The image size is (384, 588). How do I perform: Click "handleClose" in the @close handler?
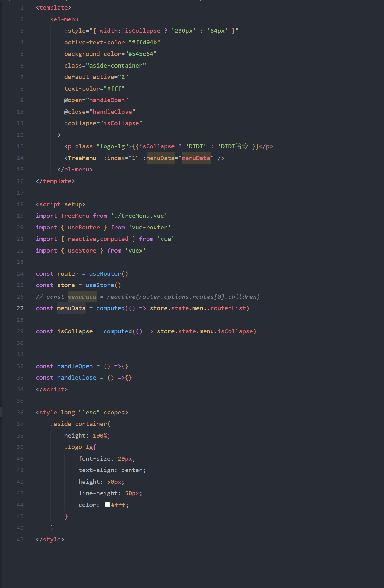(112, 112)
